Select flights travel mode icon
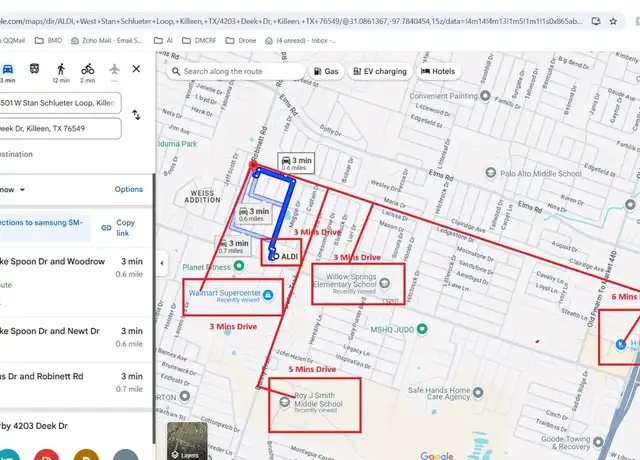Screen dimensions: 640x460 point(114,69)
